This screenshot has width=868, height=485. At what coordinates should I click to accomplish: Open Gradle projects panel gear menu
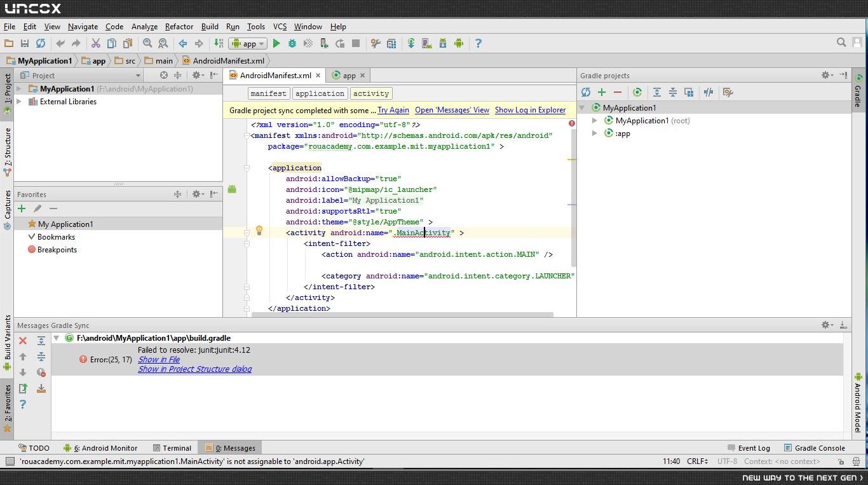[826, 75]
